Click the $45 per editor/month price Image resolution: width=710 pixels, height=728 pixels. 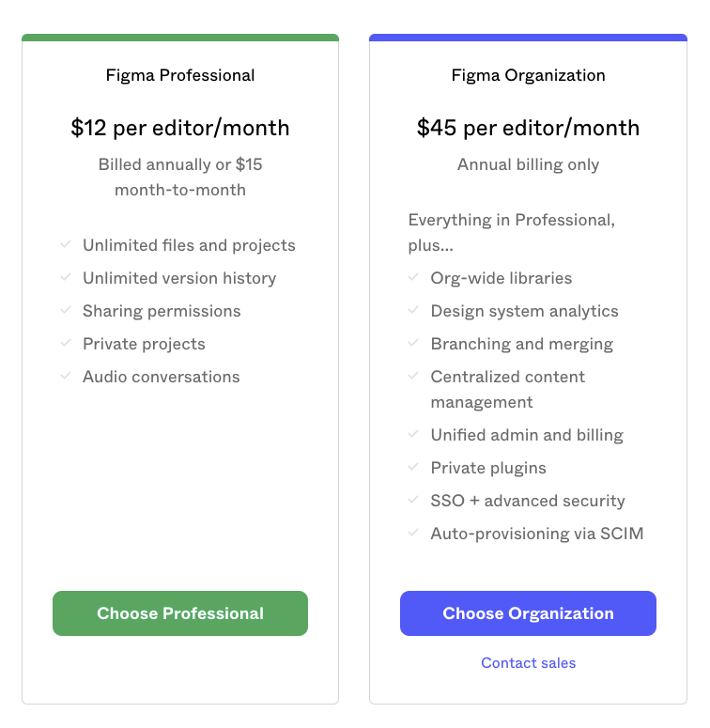[x=528, y=128]
